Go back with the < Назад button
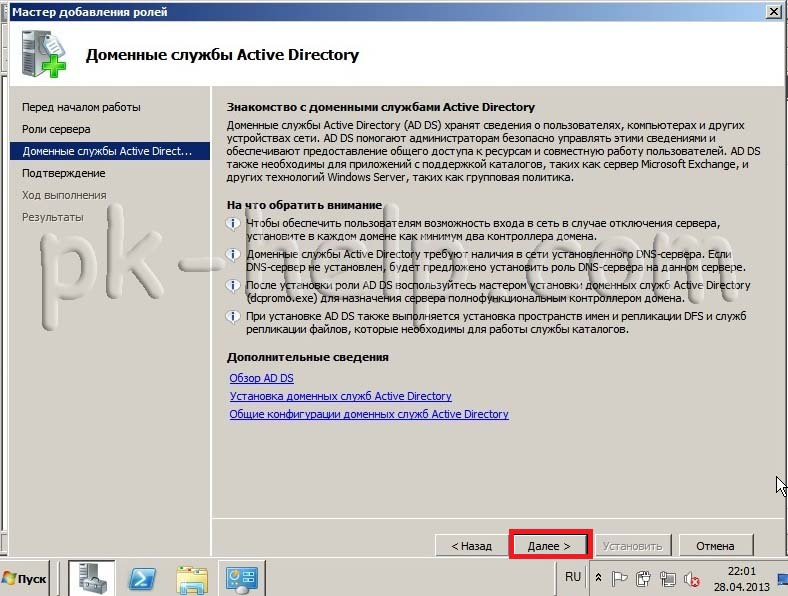788x596 pixels. tap(471, 546)
